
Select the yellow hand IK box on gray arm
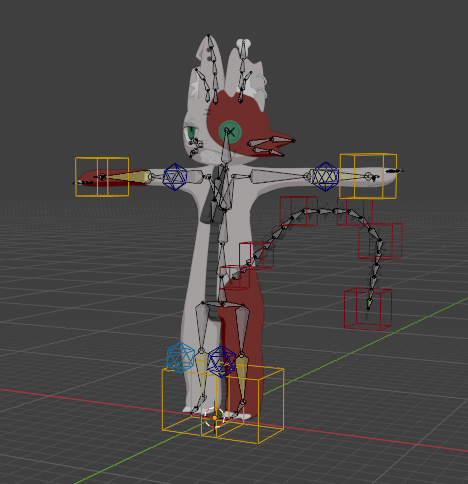368,176
